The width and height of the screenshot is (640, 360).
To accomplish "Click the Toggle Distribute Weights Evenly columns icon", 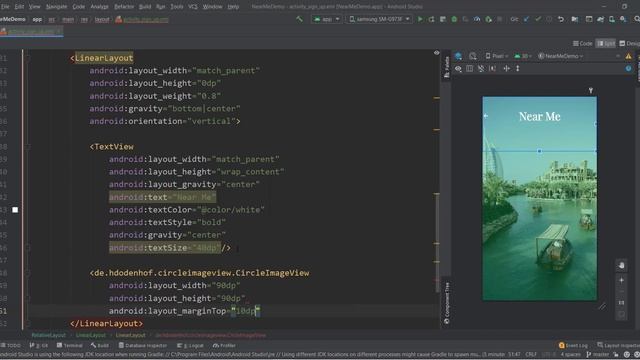I will click(x=470, y=69).
